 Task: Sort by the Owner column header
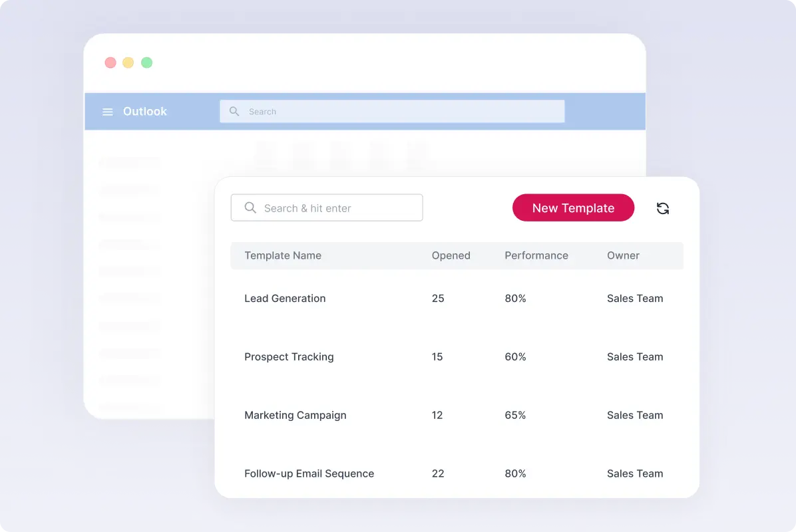[623, 255]
